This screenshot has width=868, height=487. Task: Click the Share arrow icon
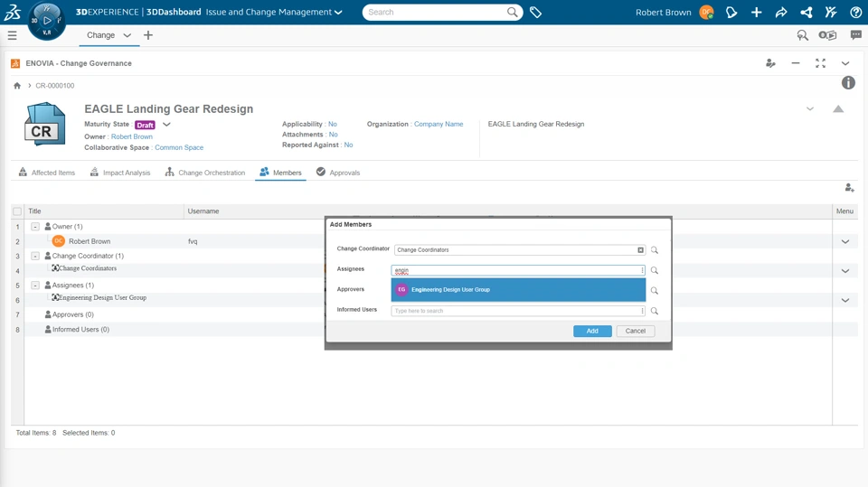781,12
